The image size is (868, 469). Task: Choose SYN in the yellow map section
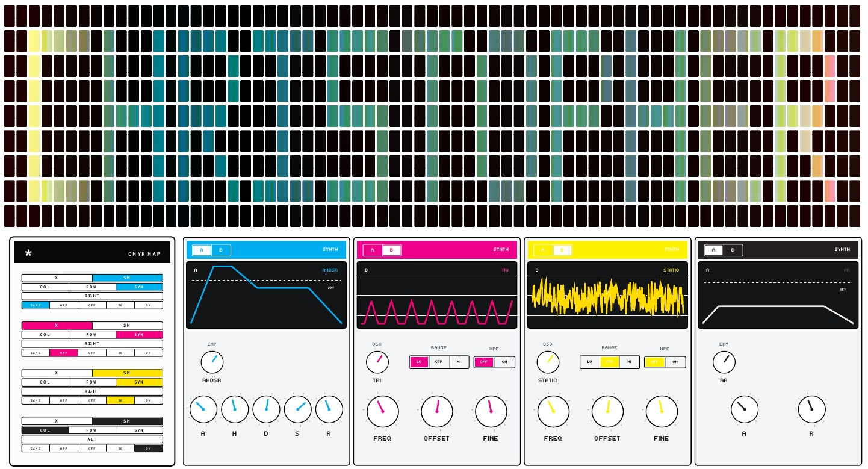click(139, 382)
